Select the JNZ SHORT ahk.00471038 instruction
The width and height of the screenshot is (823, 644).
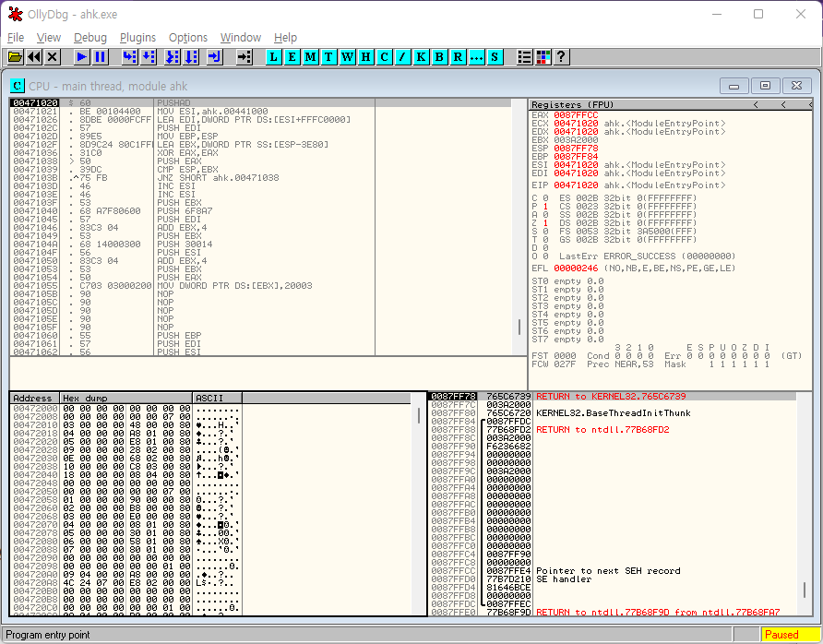(x=218, y=178)
